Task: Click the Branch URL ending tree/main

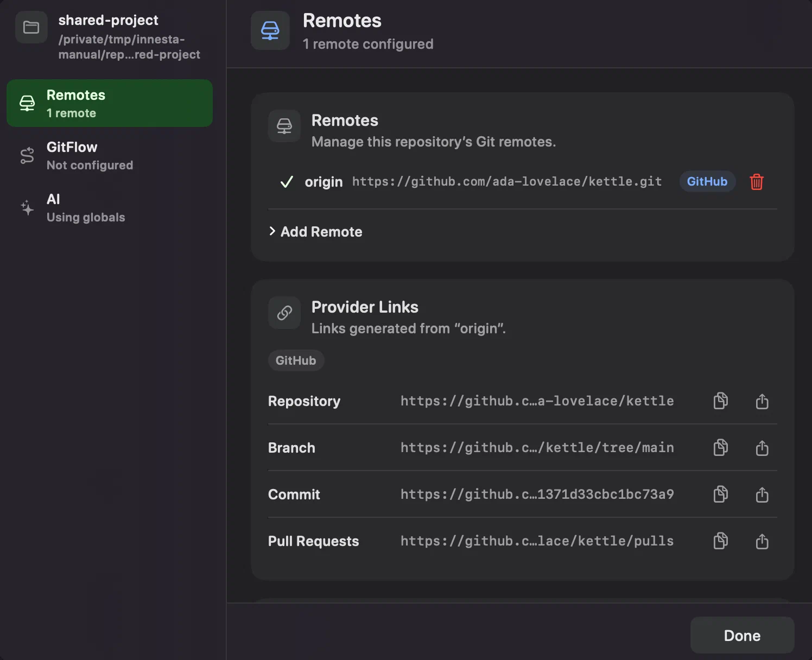Action: tap(537, 448)
